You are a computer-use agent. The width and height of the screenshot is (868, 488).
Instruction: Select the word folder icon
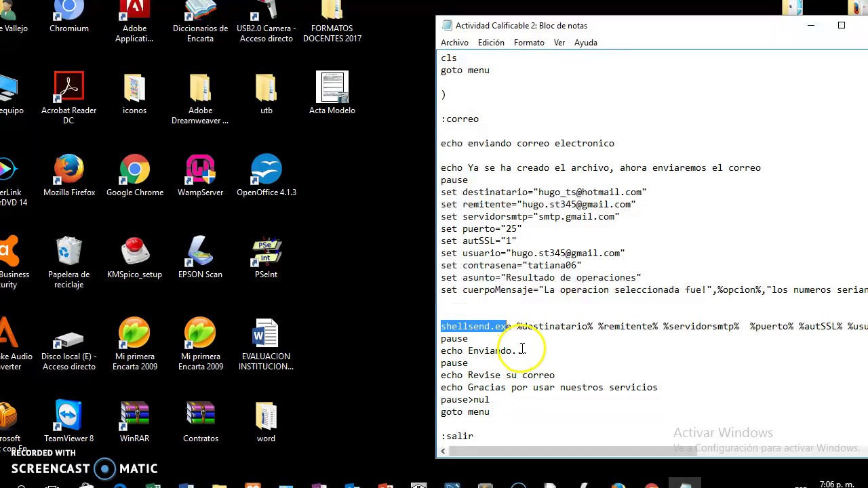[266, 422]
